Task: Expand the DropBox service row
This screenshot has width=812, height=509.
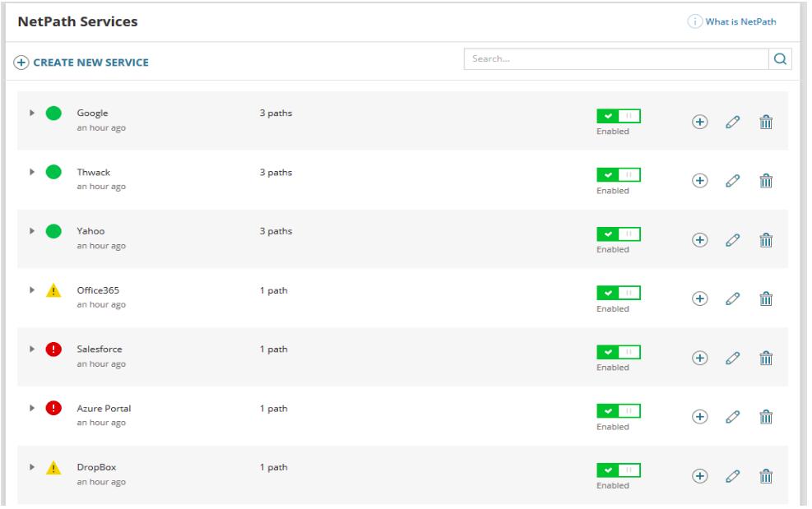Action: pos(31,467)
